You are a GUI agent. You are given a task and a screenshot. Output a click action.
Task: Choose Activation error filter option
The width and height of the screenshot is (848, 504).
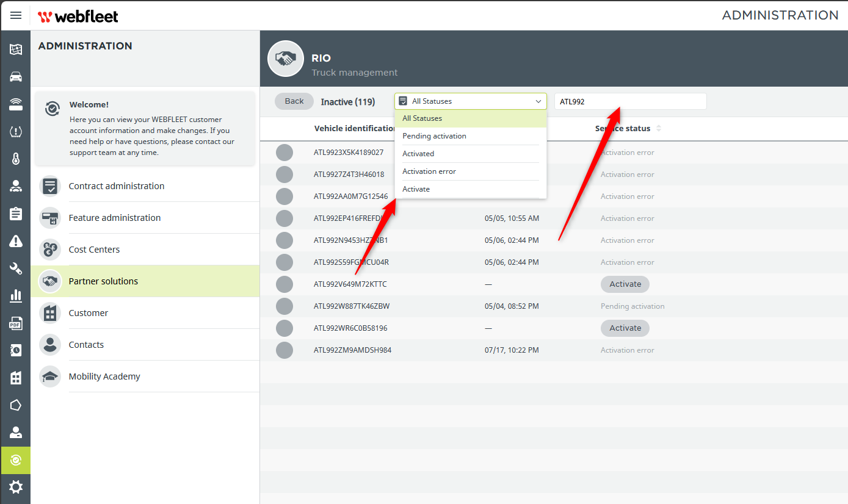[x=471, y=171]
